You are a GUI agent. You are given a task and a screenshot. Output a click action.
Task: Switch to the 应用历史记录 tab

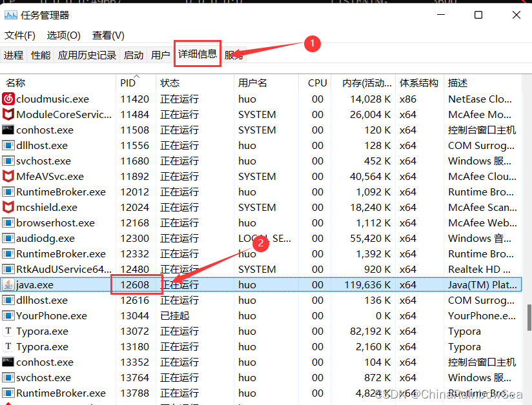click(x=87, y=55)
